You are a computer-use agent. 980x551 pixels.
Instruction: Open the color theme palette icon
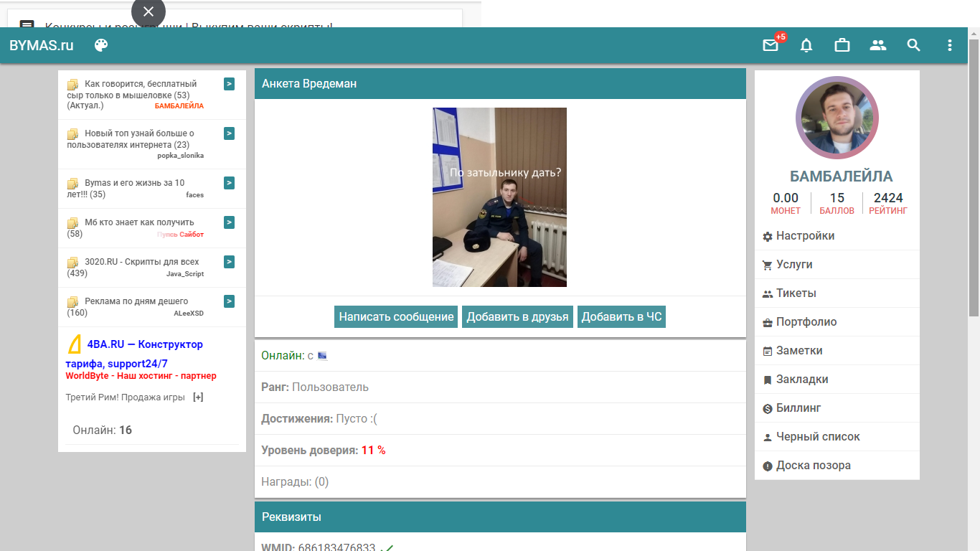pos(101,45)
